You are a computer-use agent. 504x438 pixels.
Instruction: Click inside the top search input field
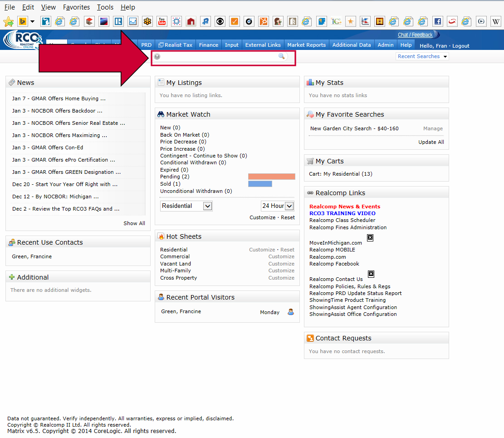pos(219,57)
